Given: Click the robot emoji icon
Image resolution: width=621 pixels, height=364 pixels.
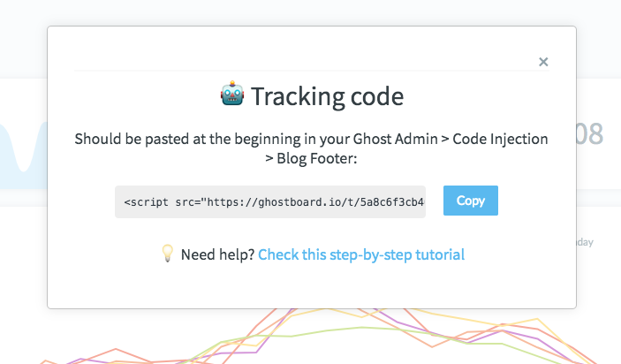Looking at the screenshot, I should [232, 94].
